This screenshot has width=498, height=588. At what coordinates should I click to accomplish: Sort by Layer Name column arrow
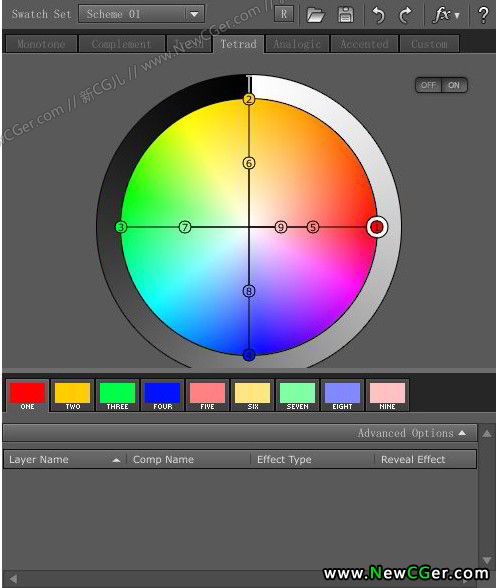pos(116,460)
